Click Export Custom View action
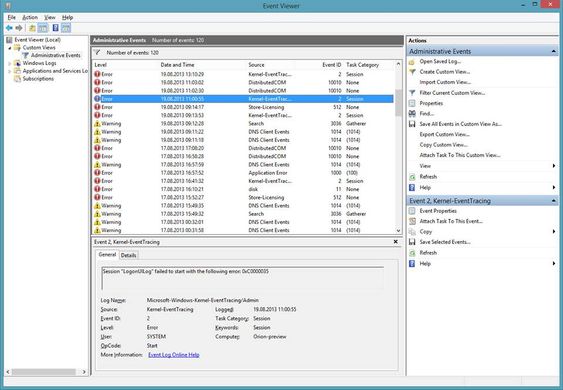Viewport: 563px width, 390px height. (445, 134)
